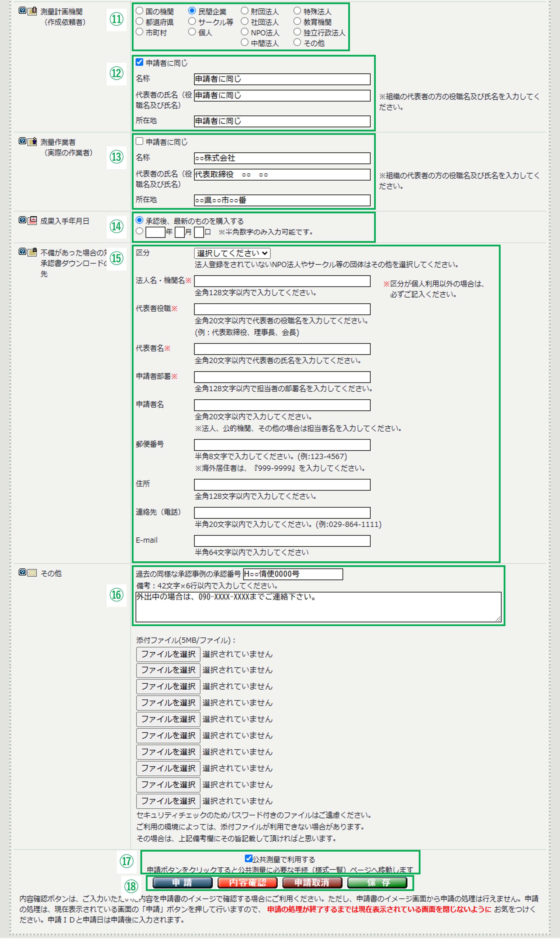
Task: Click the first ファイルを選択 attachment button
Action: (168, 655)
